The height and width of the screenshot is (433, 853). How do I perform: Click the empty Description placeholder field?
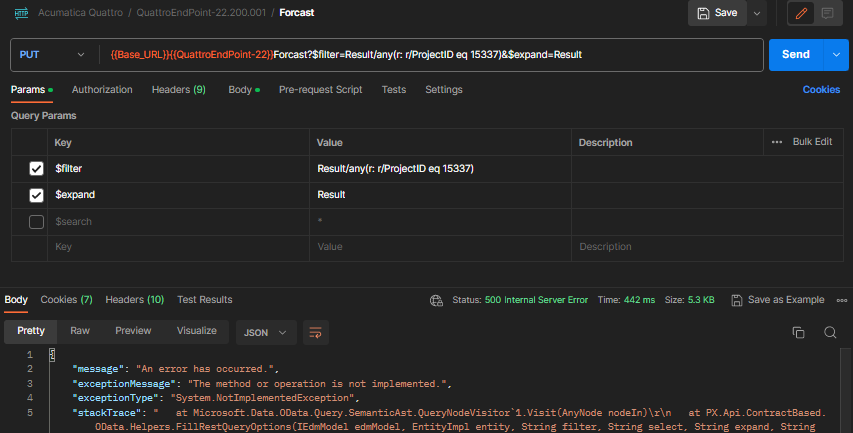(707, 247)
